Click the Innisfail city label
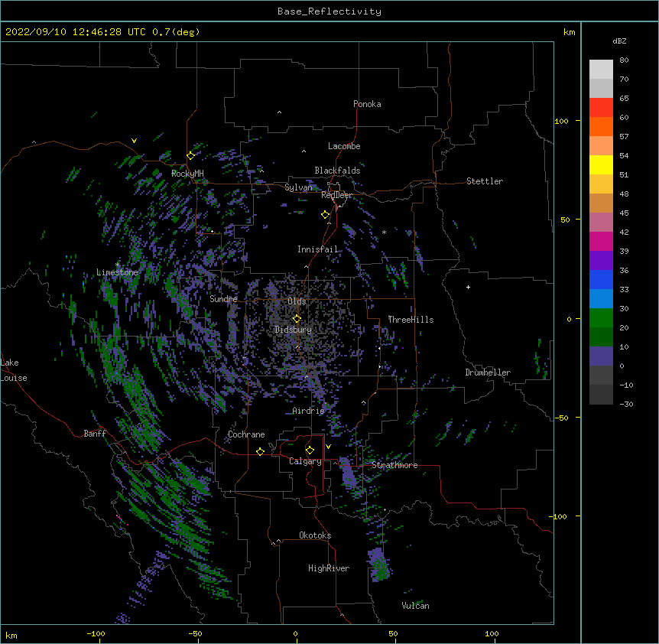Screen dimensions: 659x644 coord(317,249)
